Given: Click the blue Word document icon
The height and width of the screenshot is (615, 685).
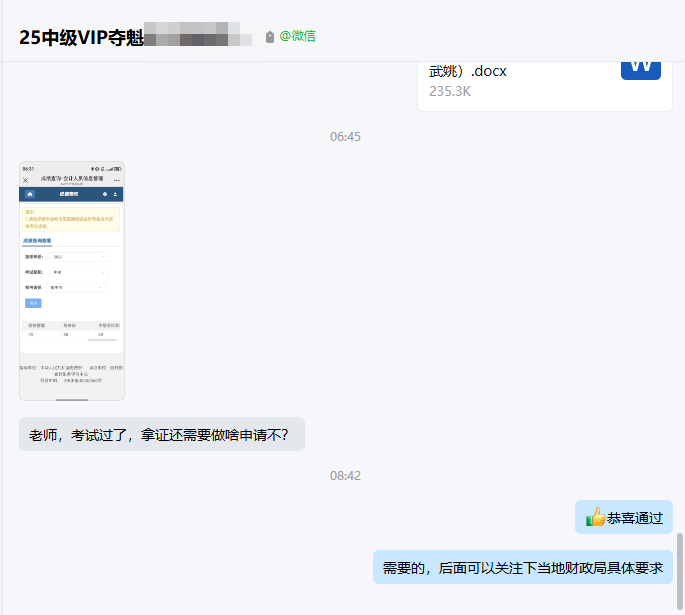Looking at the screenshot, I should point(640,68).
